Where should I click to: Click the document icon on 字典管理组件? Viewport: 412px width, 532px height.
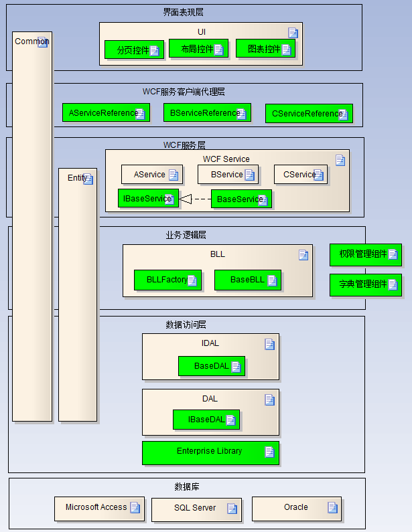tap(393, 284)
